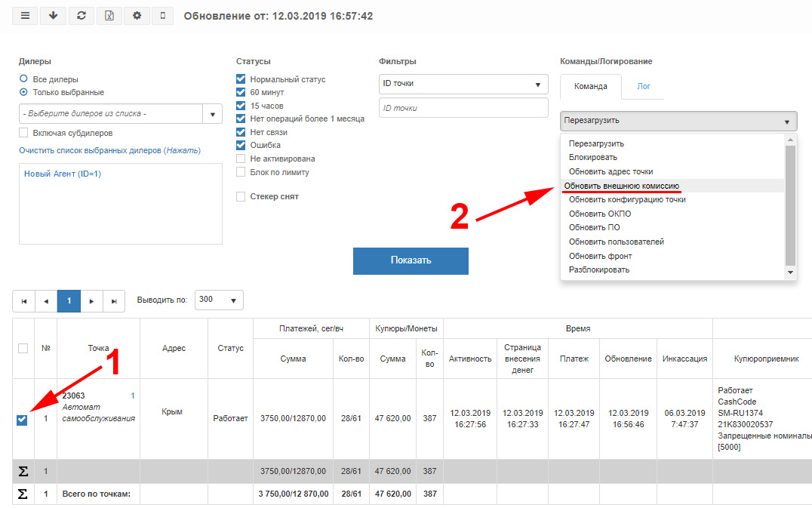Open the hamburger menu icon

pos(25,16)
